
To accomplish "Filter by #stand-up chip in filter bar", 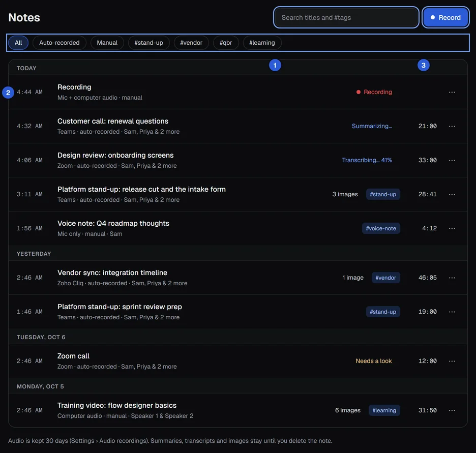I will pyautogui.click(x=148, y=43).
